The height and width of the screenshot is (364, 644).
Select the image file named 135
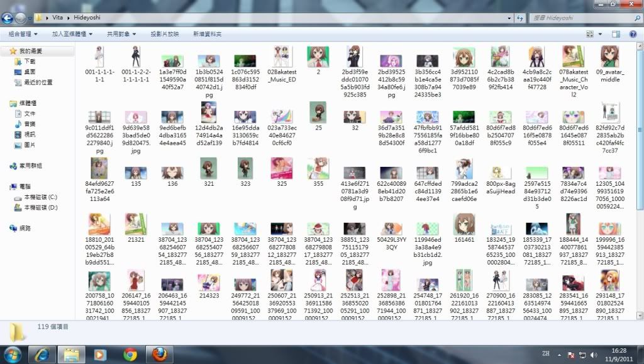pos(136,176)
